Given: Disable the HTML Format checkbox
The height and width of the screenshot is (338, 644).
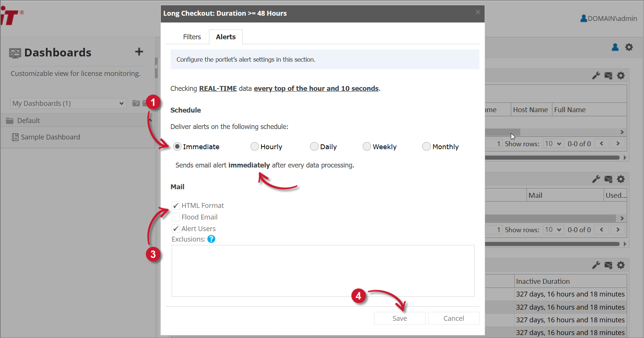Looking at the screenshot, I should [x=175, y=205].
